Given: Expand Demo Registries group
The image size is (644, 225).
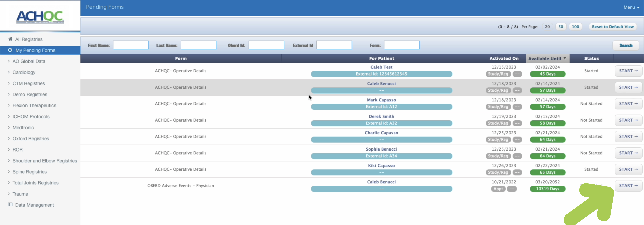Looking at the screenshot, I should point(30,94).
